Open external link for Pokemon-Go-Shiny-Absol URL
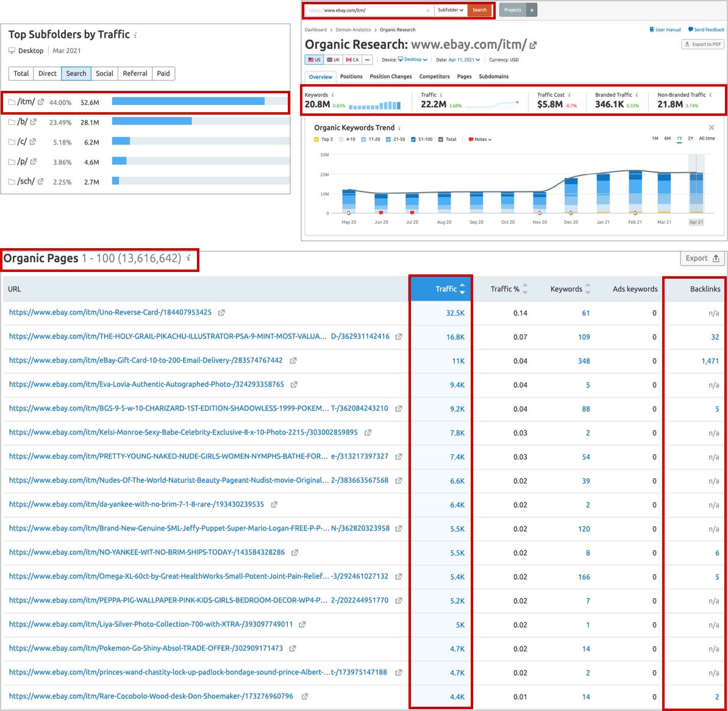The width and height of the screenshot is (728, 711). pos(292,648)
